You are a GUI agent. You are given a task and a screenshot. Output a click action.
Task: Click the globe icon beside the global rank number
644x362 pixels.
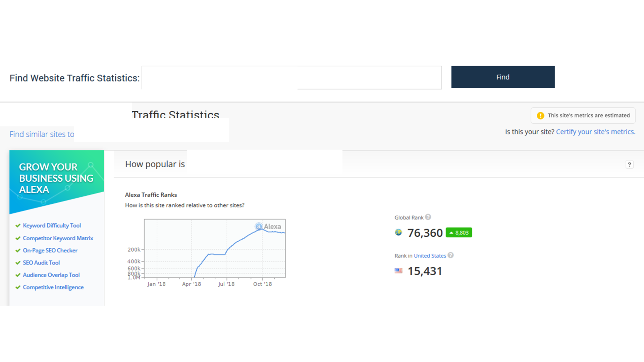pyautogui.click(x=398, y=233)
